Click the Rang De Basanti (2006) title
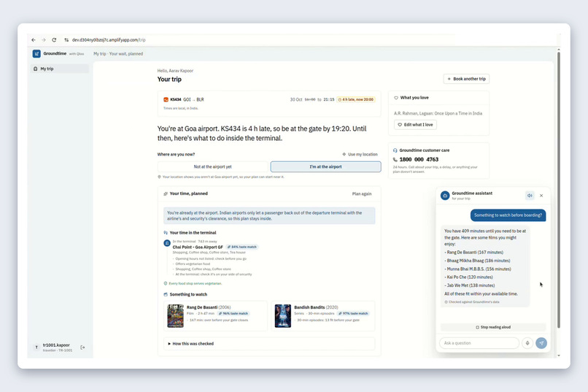588x392 pixels. 209,307
